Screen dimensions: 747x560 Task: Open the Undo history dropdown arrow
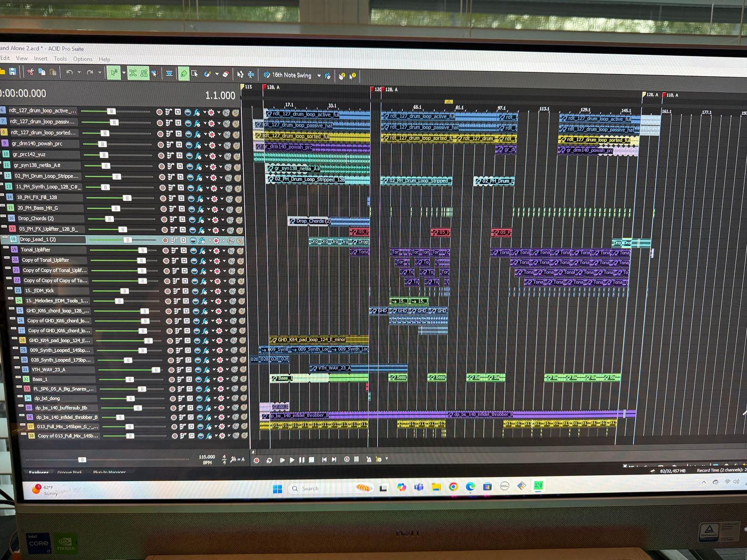(78, 72)
